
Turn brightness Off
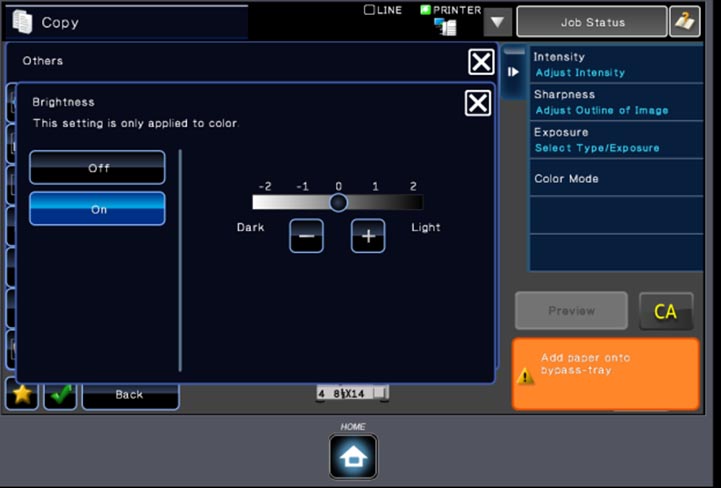(x=97, y=167)
